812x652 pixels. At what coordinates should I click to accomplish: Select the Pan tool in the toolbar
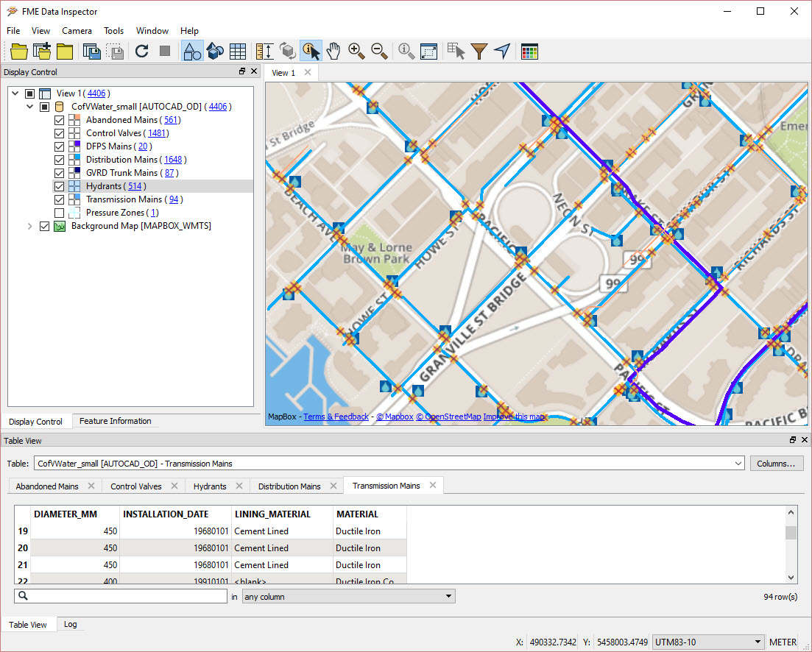333,51
